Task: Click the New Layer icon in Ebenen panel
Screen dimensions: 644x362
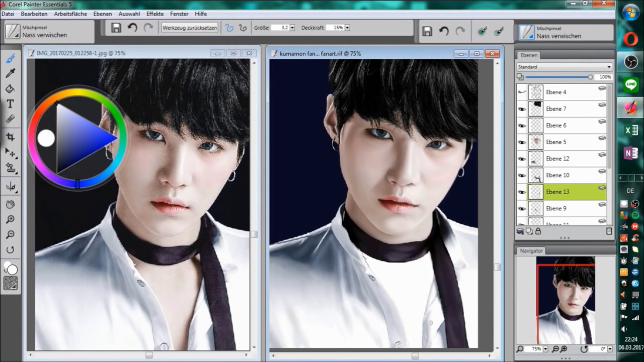Action: [520, 231]
